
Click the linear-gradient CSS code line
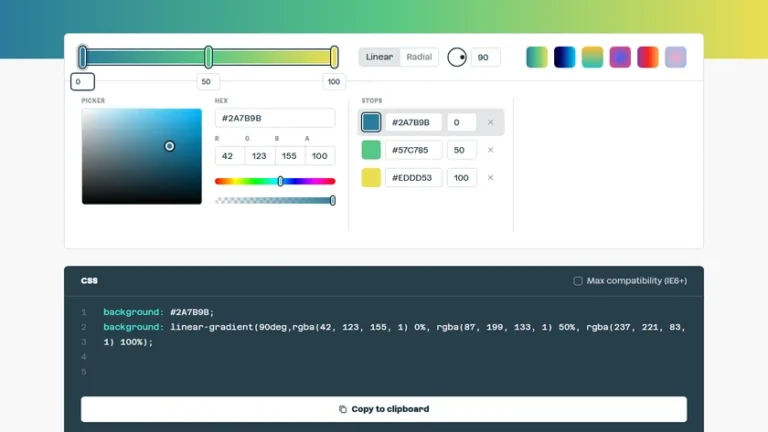(394, 335)
